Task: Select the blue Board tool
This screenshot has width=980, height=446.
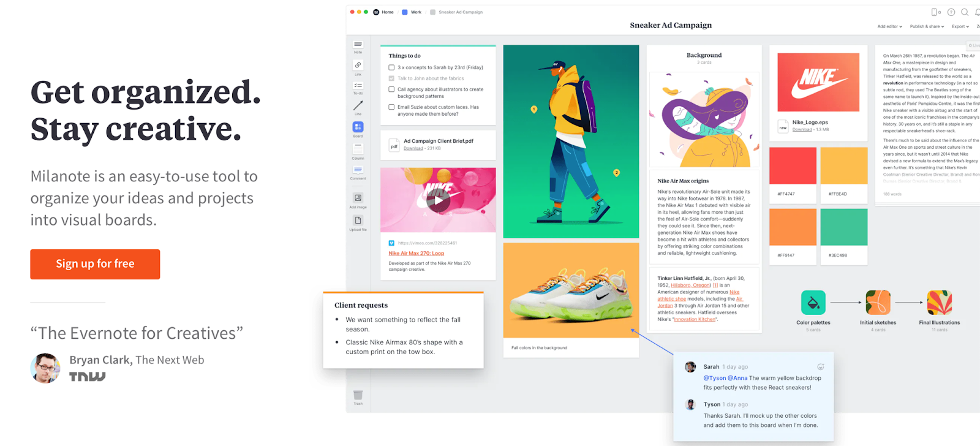Action: tap(358, 127)
